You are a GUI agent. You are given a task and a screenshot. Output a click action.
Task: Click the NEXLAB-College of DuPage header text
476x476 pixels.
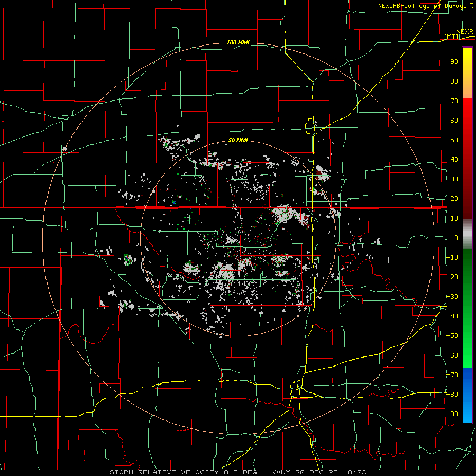(422, 6)
